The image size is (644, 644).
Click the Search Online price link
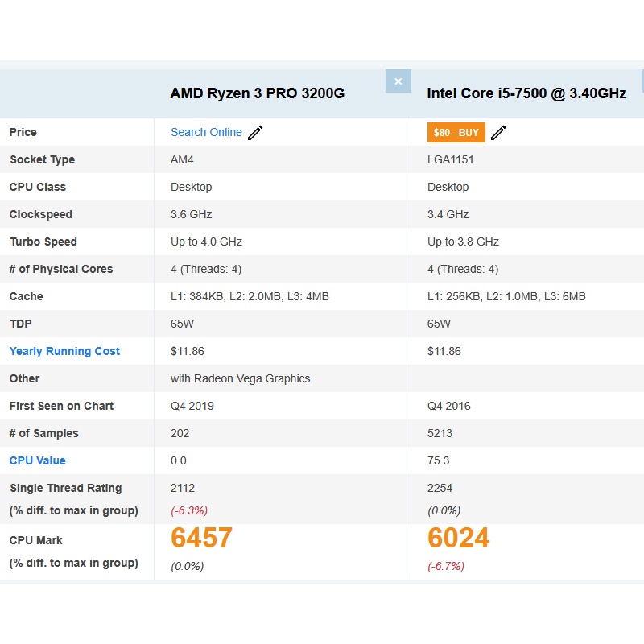[x=206, y=132]
